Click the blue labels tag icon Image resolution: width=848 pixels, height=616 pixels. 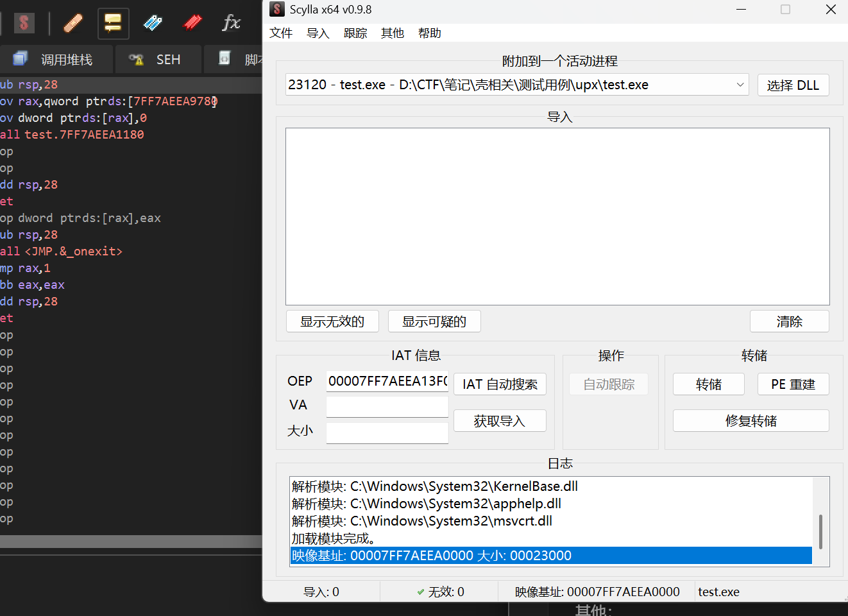tap(153, 24)
